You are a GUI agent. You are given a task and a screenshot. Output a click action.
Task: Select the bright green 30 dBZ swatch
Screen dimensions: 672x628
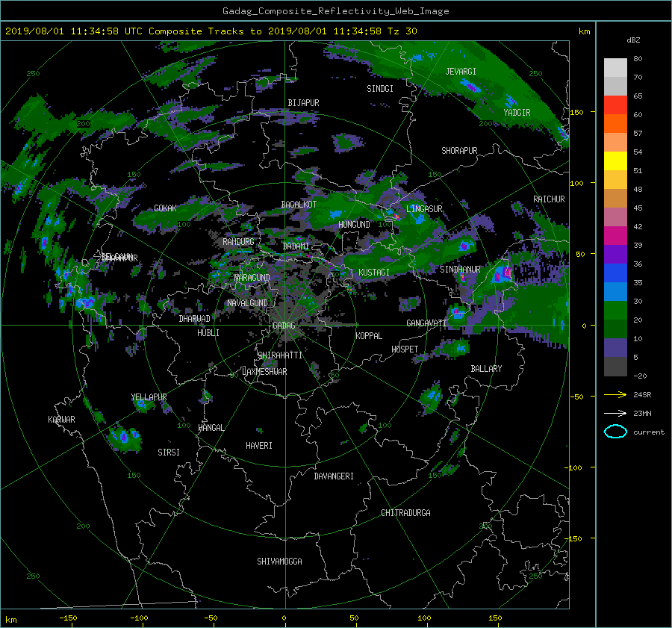click(x=615, y=310)
